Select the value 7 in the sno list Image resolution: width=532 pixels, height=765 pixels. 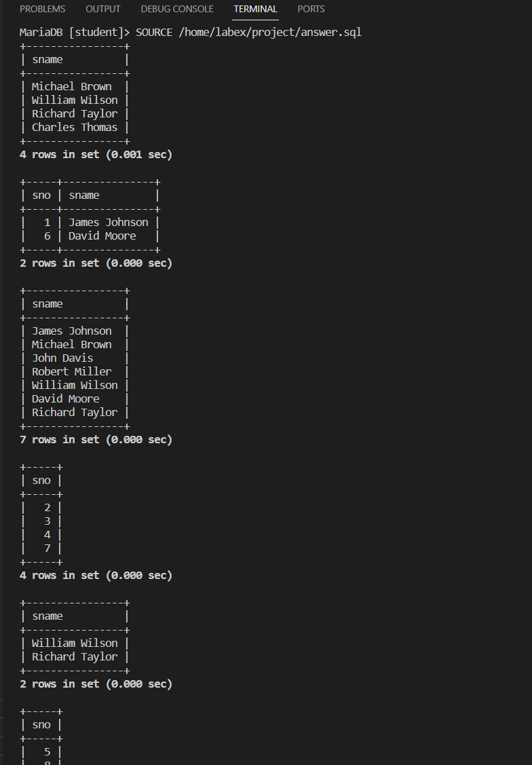[47, 548]
